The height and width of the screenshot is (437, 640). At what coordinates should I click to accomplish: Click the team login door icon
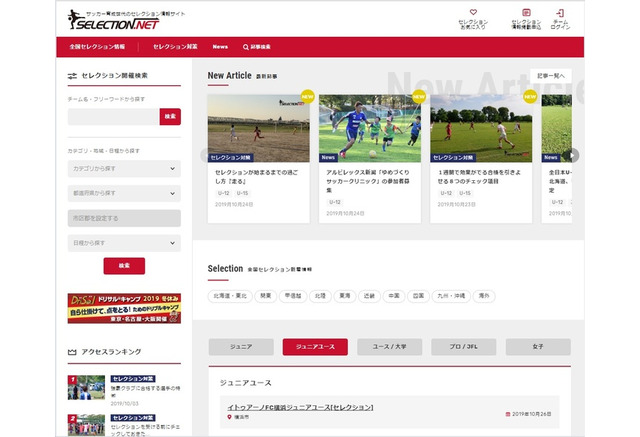tap(560, 13)
